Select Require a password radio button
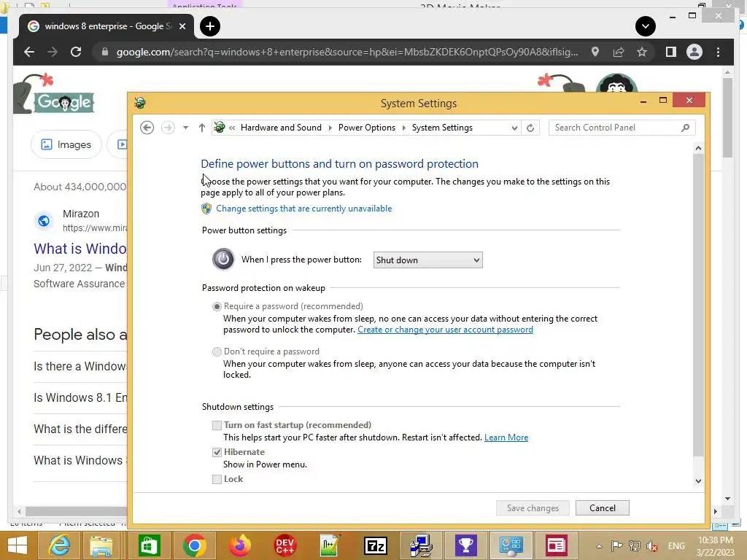 217,306
